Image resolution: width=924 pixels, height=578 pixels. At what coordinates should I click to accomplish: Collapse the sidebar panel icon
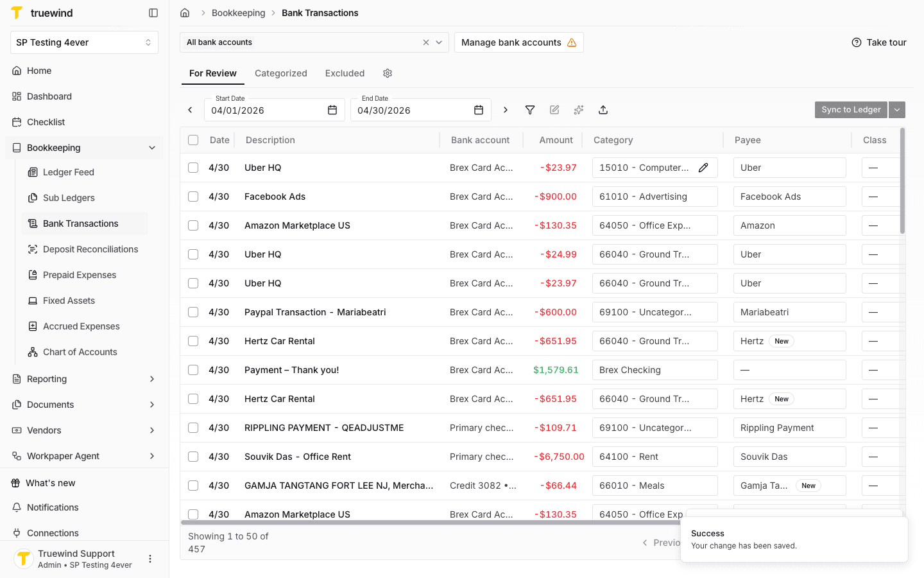pos(153,13)
